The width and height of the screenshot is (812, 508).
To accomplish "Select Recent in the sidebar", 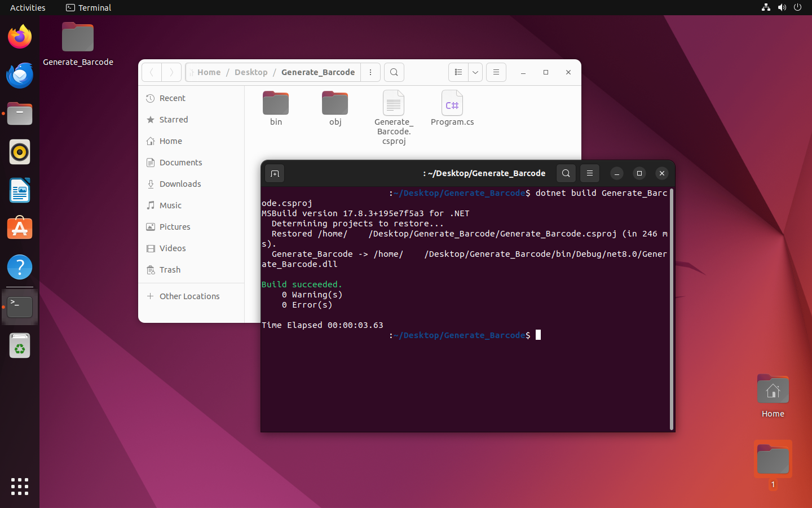I will coord(172,98).
